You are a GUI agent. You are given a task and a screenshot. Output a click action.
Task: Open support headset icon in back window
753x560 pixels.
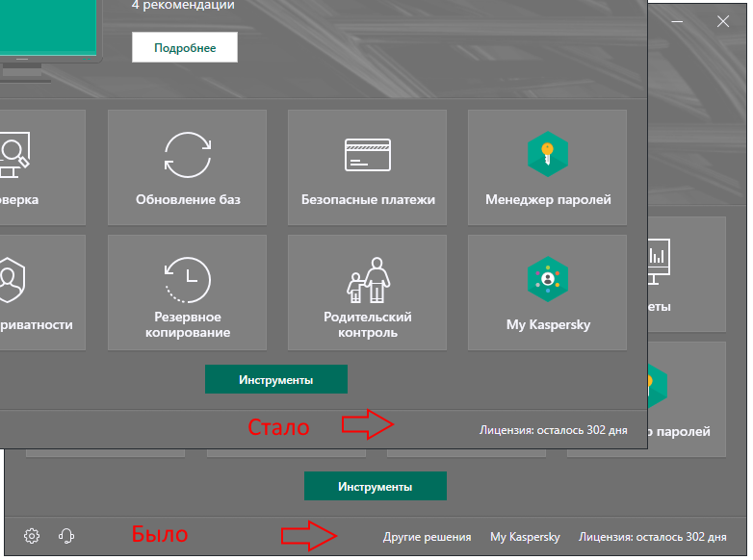point(66,536)
